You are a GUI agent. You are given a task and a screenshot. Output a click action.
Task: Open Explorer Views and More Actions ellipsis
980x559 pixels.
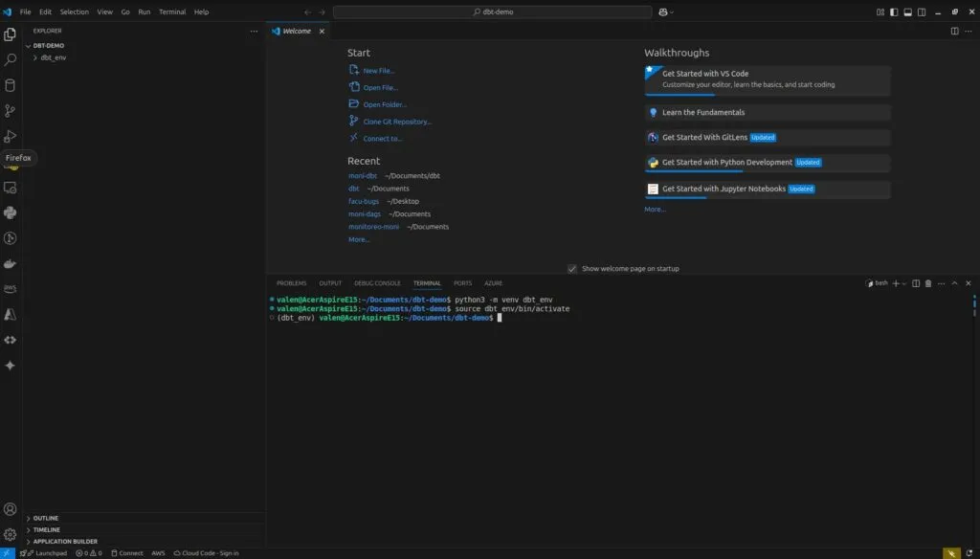pos(254,31)
